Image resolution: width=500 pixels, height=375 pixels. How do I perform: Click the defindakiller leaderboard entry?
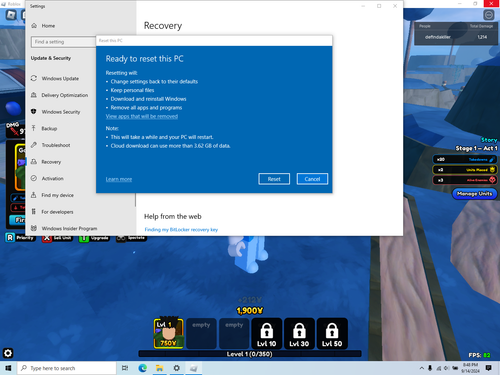455,37
